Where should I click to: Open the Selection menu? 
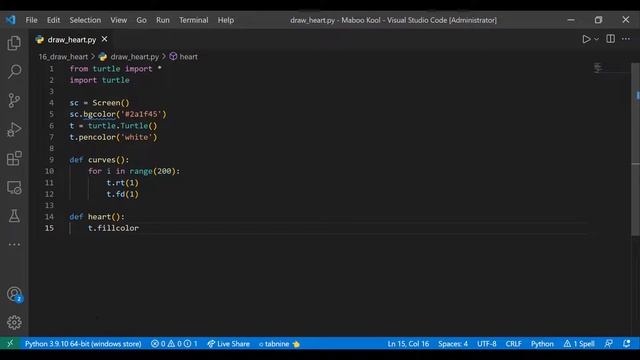pyautogui.click(x=85, y=20)
